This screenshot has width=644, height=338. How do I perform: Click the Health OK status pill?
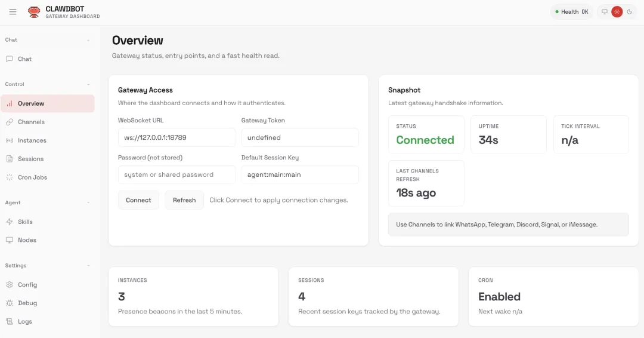(x=571, y=12)
